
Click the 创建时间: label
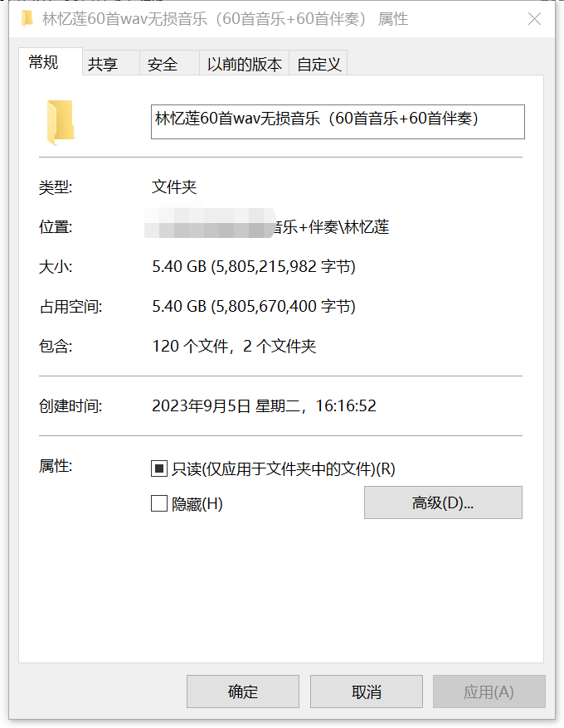pyautogui.click(x=70, y=406)
